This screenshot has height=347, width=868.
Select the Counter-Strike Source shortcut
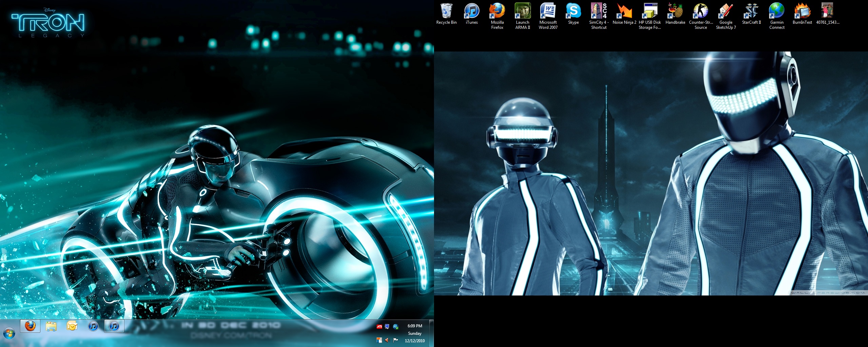[x=701, y=16]
